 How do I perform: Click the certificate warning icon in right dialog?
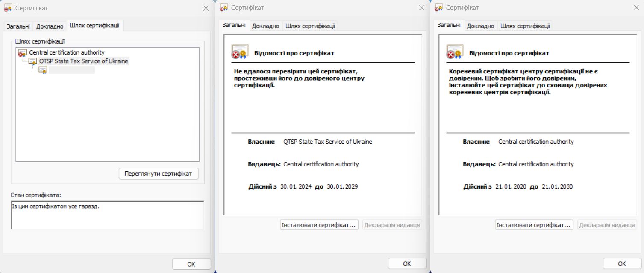[x=454, y=52]
